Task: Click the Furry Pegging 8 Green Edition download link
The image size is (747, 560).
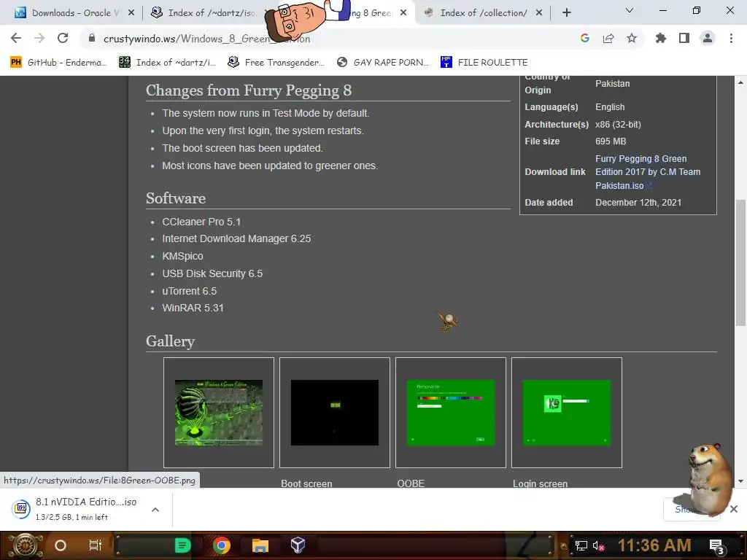Action: pyautogui.click(x=648, y=172)
